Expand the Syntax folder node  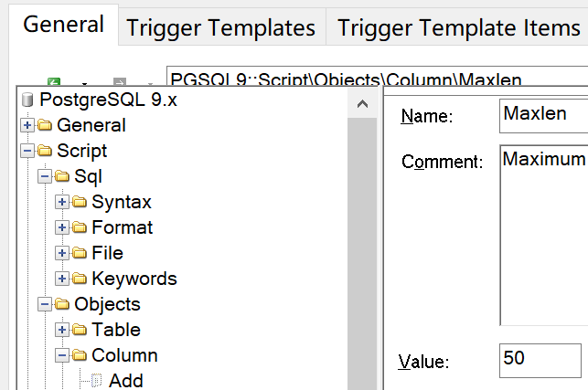point(62,202)
